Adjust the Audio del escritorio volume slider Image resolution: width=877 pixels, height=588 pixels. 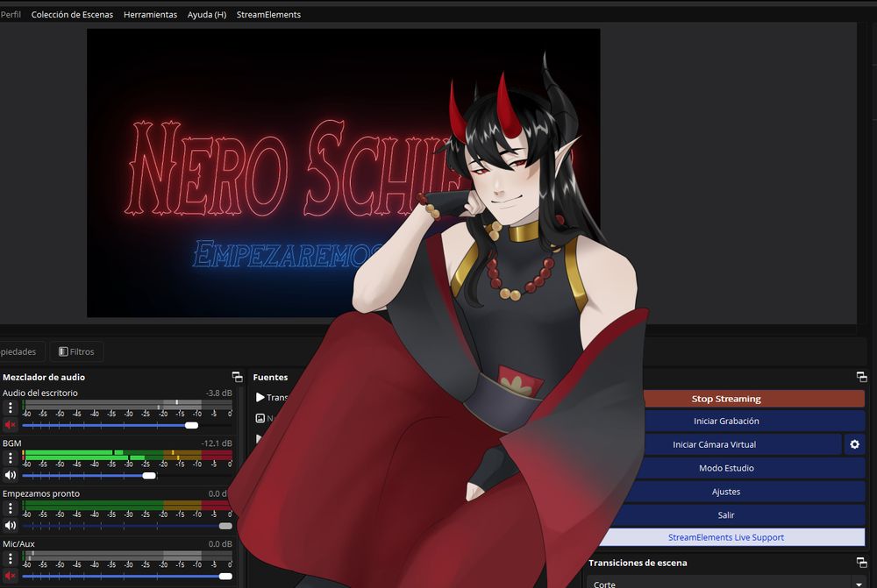(191, 425)
